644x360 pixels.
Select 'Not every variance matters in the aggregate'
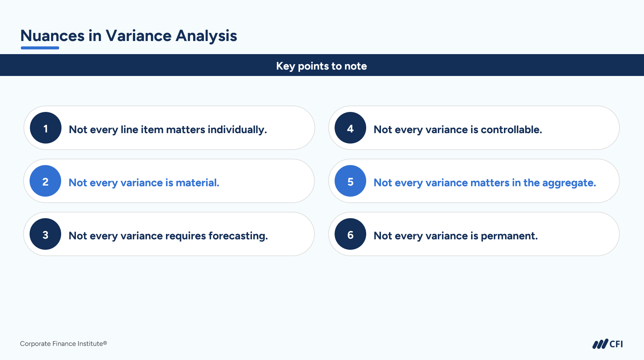[x=484, y=183]
